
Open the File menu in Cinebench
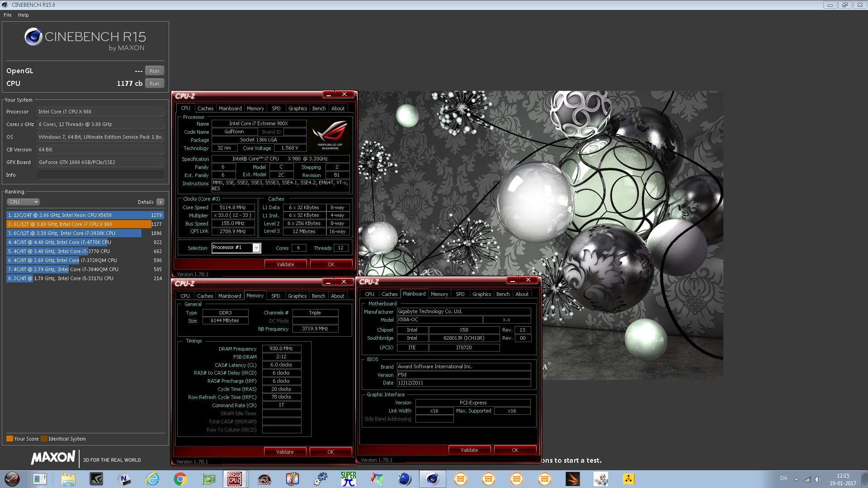pyautogui.click(x=8, y=15)
